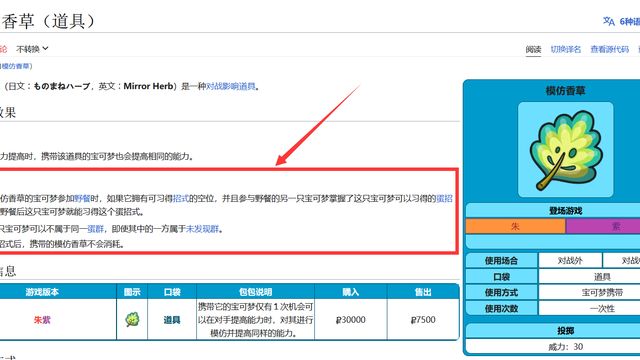Screen dimensions: 640x360
Task: Follow the 未发现群 link
Action: (202, 229)
